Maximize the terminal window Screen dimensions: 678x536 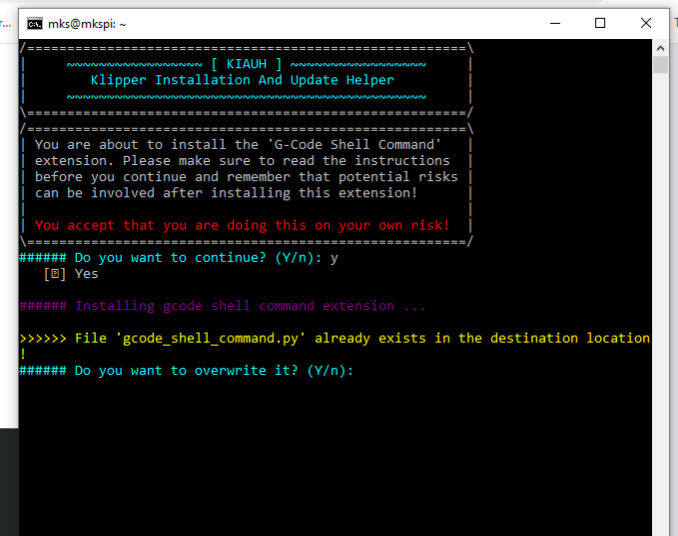coord(600,23)
